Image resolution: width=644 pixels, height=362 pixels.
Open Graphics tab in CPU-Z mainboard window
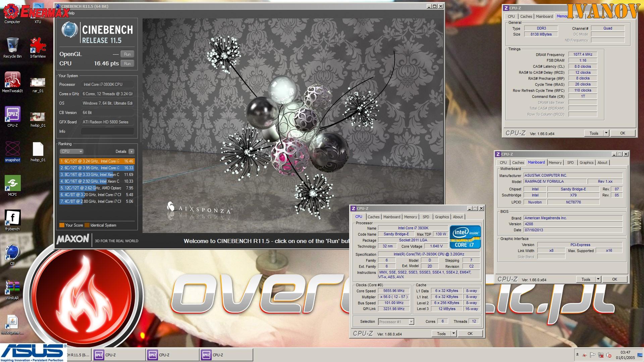(x=586, y=163)
